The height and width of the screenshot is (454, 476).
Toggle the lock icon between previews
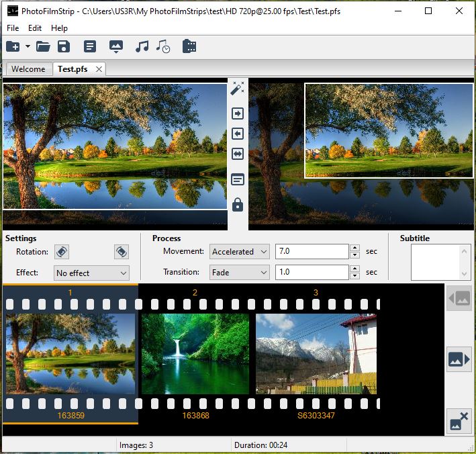click(237, 205)
